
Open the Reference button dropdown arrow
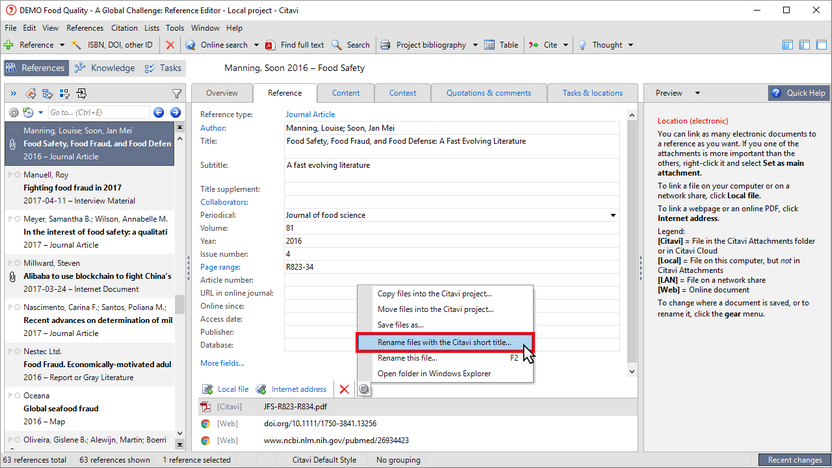pos(62,45)
